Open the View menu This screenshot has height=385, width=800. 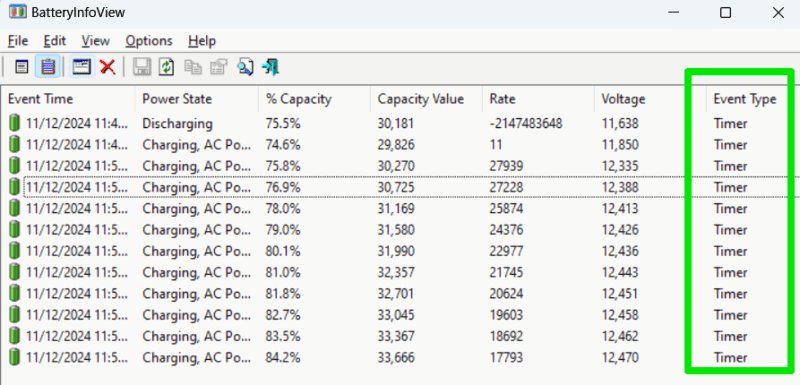(95, 41)
